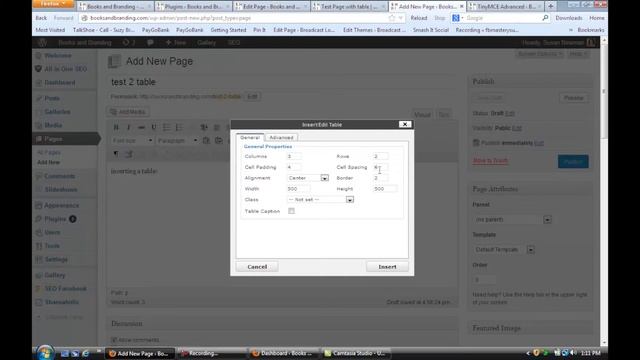The image size is (640, 360).
Task: Click the Preview button in Publish box
Action: click(x=573, y=98)
